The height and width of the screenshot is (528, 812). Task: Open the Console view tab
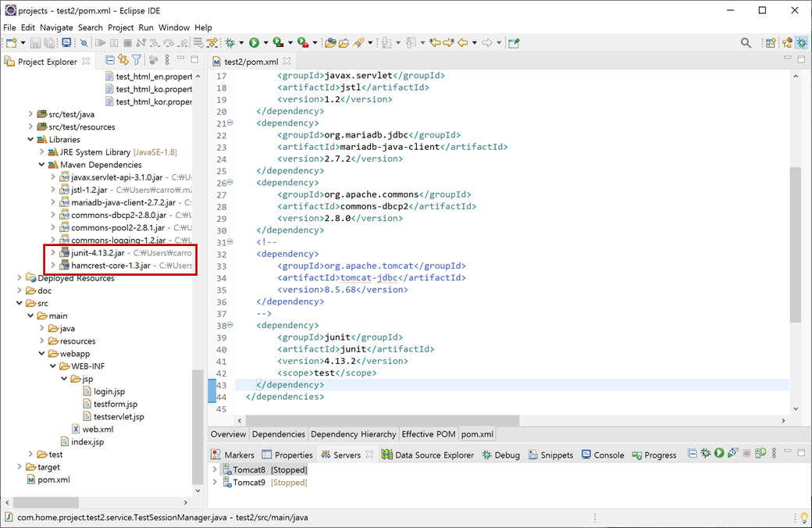603,455
